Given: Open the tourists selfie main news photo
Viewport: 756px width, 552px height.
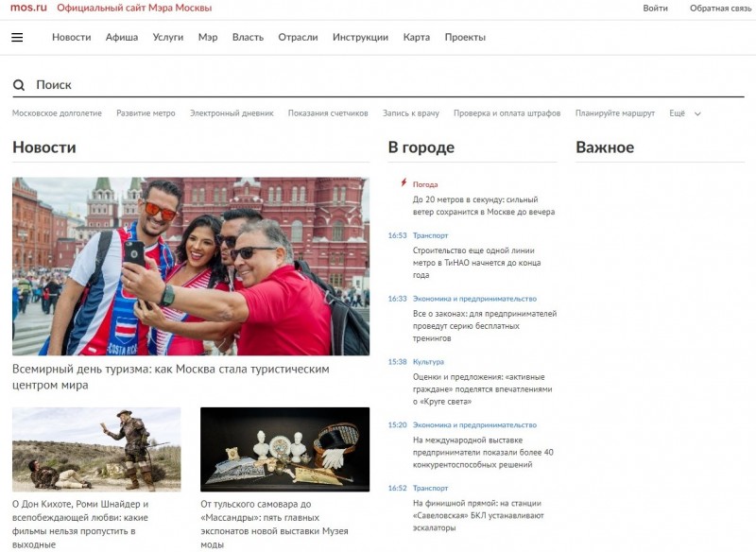Looking at the screenshot, I should point(191,267).
